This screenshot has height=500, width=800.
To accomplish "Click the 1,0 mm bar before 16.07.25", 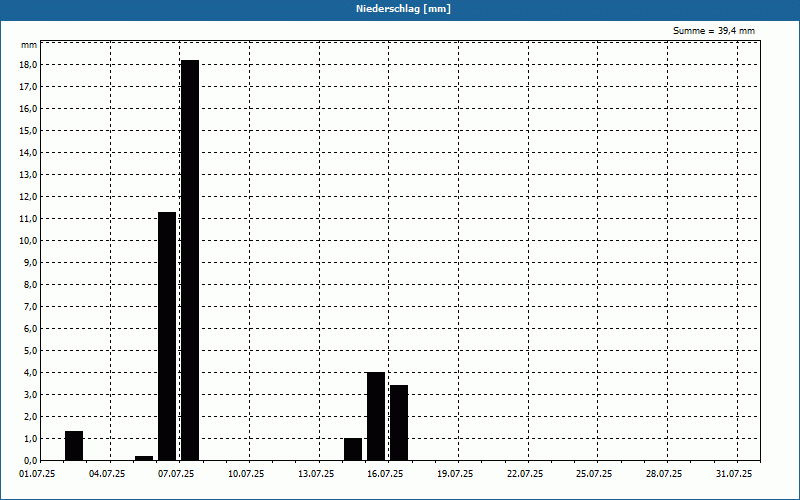I will tap(353, 449).
